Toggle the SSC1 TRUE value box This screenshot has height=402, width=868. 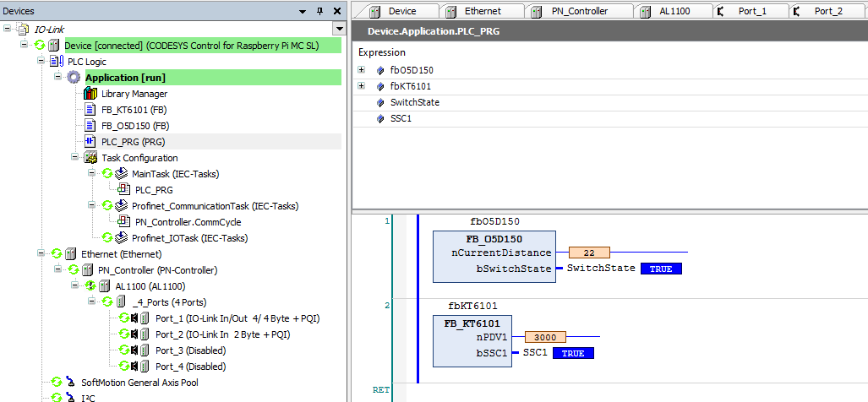click(573, 353)
